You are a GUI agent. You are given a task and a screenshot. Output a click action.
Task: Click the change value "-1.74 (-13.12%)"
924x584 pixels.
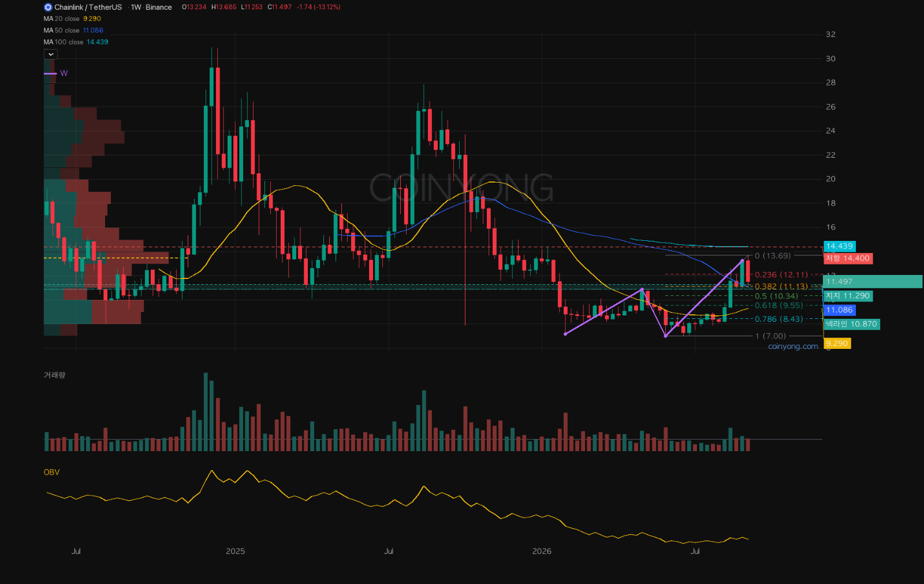[x=319, y=8]
